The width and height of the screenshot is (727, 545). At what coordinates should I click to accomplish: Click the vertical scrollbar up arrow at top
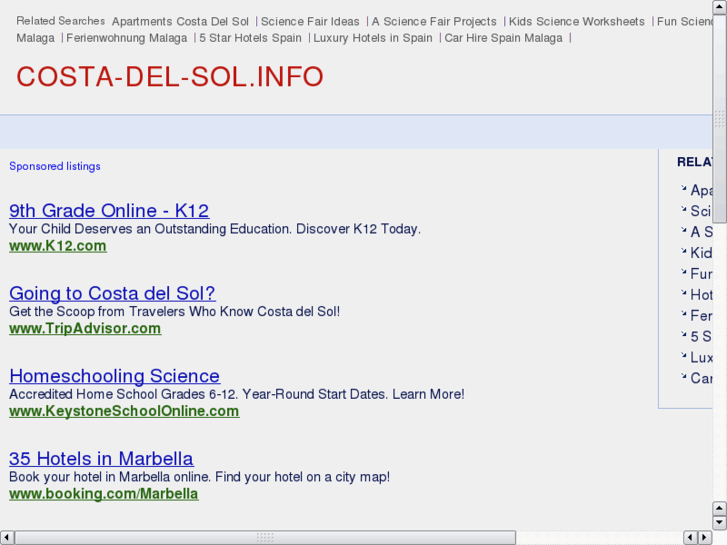coord(719,6)
